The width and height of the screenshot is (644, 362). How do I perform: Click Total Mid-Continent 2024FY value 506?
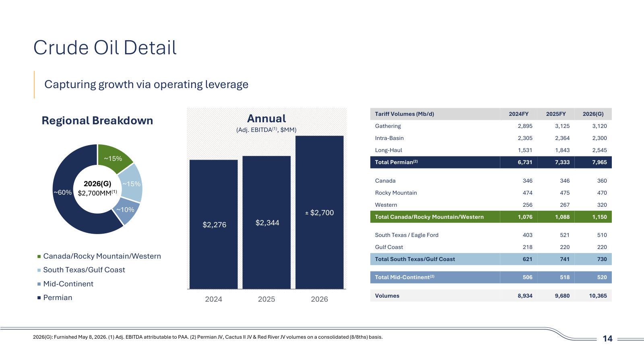click(527, 277)
